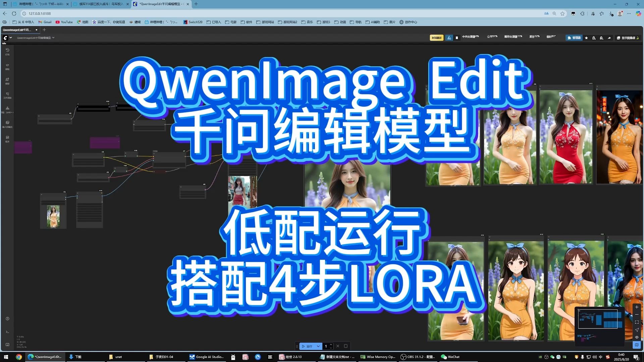Viewport: 644px width, 362px height.
Task: Open the YouTube bookmark
Action: pyautogui.click(x=64, y=22)
